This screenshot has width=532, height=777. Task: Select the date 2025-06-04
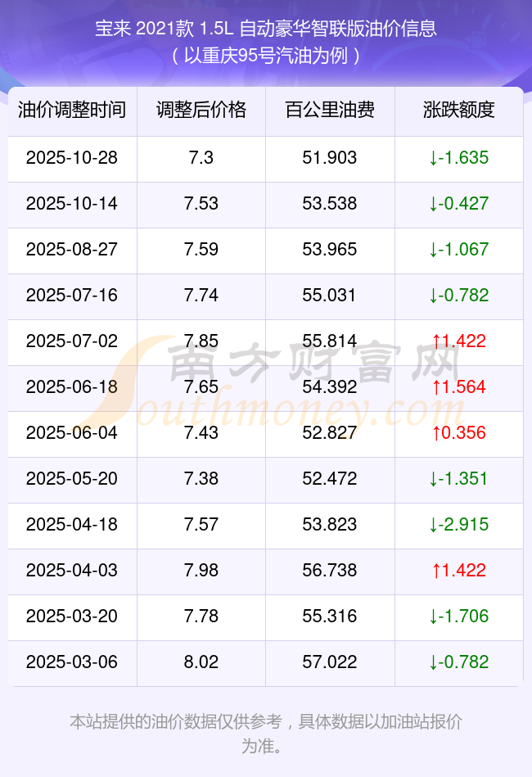pyautogui.click(x=72, y=433)
